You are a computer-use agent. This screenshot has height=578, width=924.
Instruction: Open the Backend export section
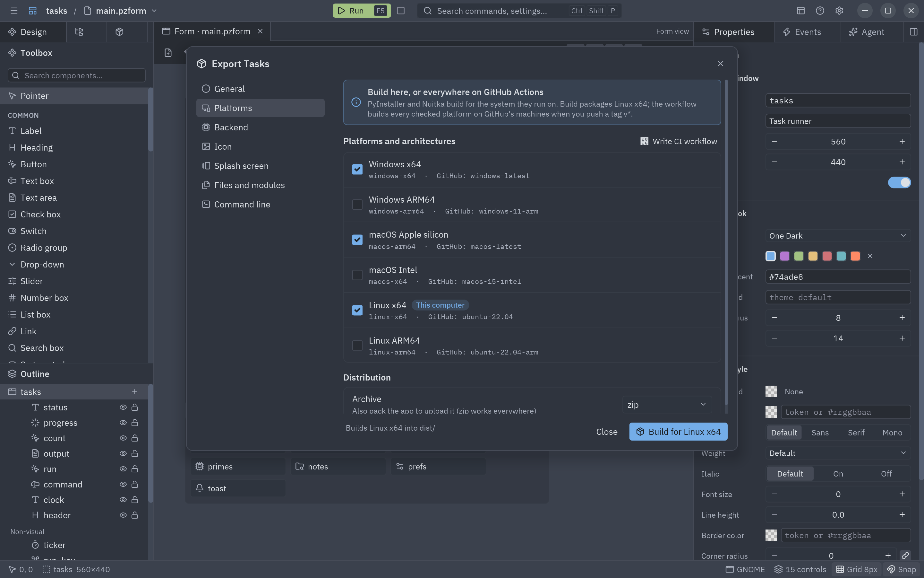pos(261,127)
